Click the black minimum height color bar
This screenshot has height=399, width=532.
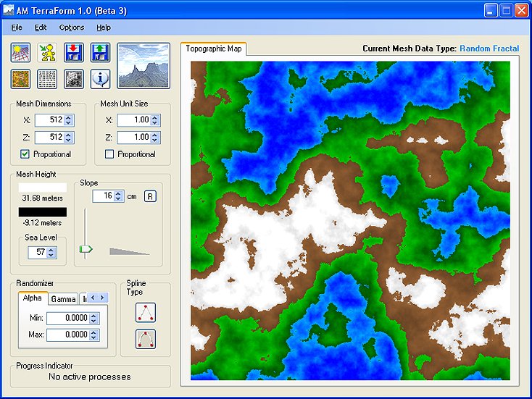point(43,212)
